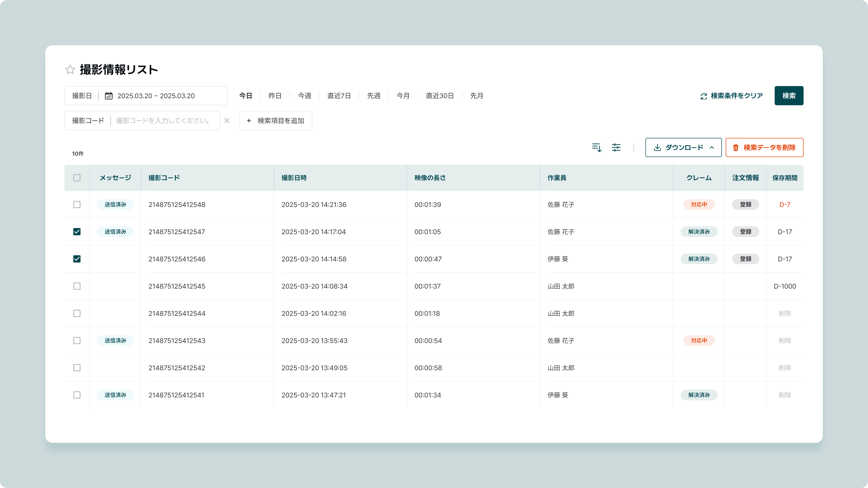Viewport: 868px width, 488px height.
Task: Click the dark 検索 button
Action: (788, 96)
